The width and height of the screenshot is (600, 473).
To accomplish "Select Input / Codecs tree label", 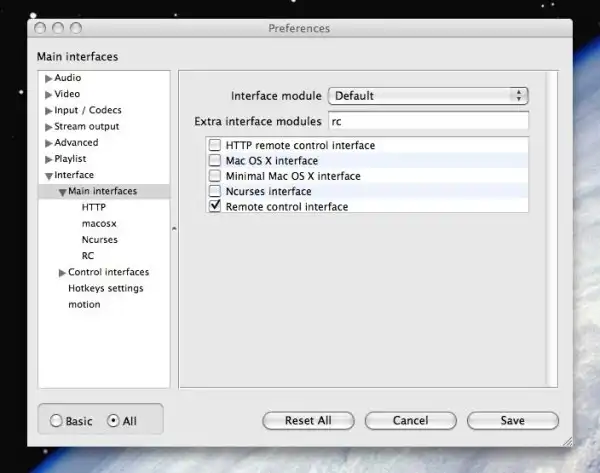I will tap(88, 110).
